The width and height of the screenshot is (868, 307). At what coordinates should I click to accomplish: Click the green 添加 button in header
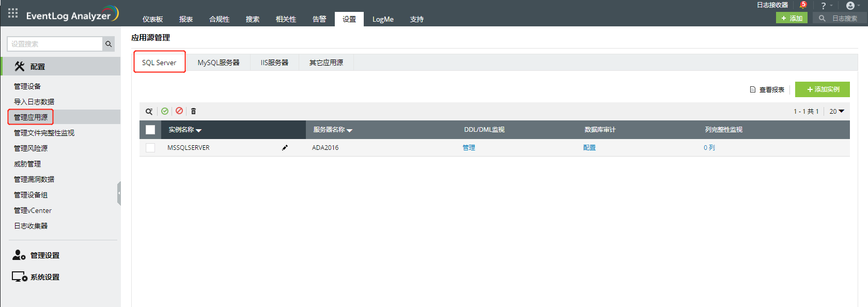[x=792, y=18]
